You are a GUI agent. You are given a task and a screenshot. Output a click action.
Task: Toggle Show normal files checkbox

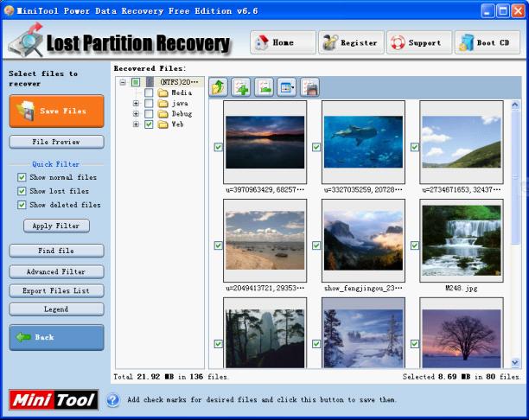click(22, 177)
